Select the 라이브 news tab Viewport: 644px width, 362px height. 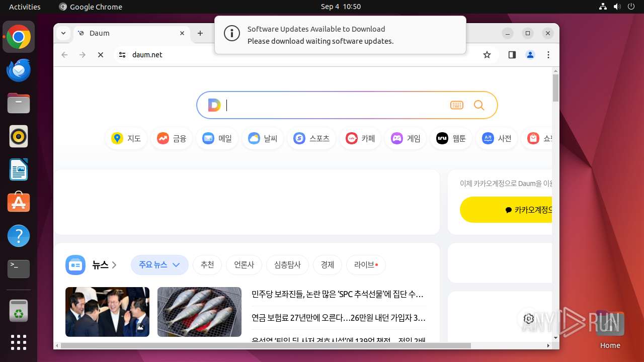pos(366,265)
